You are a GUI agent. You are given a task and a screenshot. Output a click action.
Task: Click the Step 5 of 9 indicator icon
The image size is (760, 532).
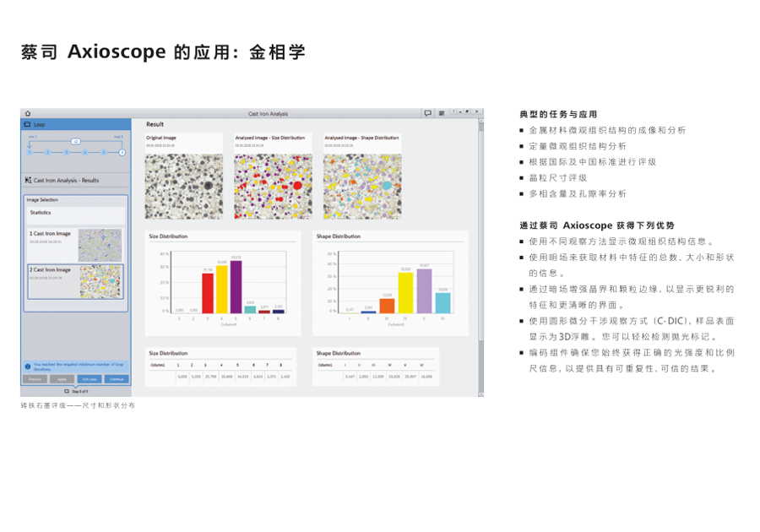tap(67, 393)
